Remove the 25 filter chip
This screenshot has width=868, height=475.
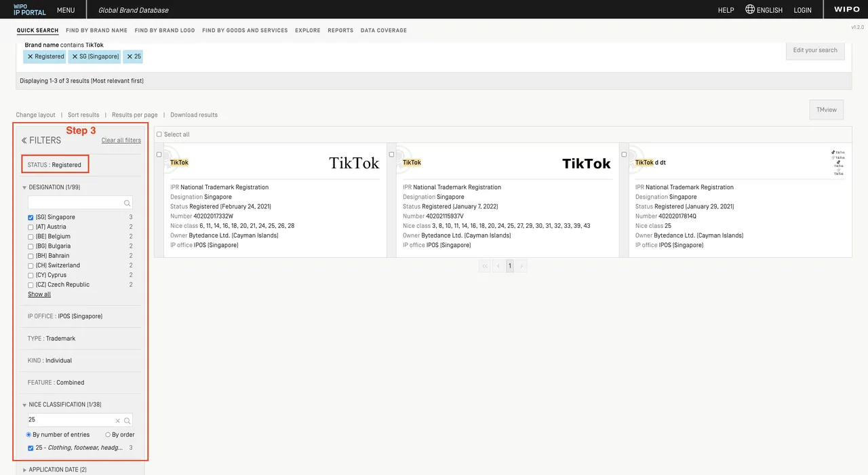pyautogui.click(x=127, y=56)
